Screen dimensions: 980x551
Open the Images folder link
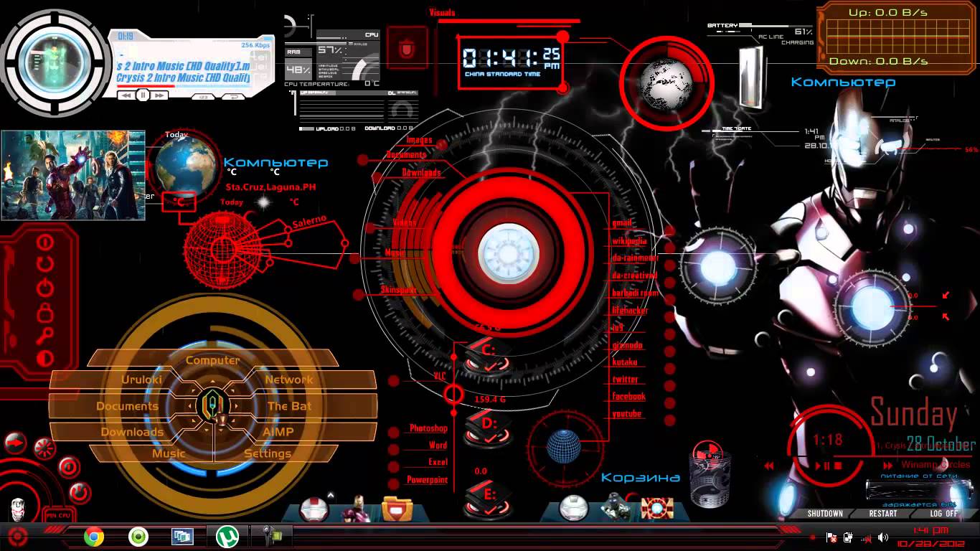point(420,141)
